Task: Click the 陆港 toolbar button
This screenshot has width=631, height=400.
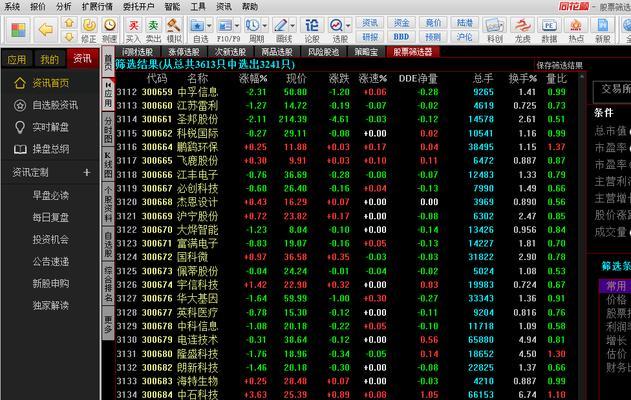Action: (464, 23)
